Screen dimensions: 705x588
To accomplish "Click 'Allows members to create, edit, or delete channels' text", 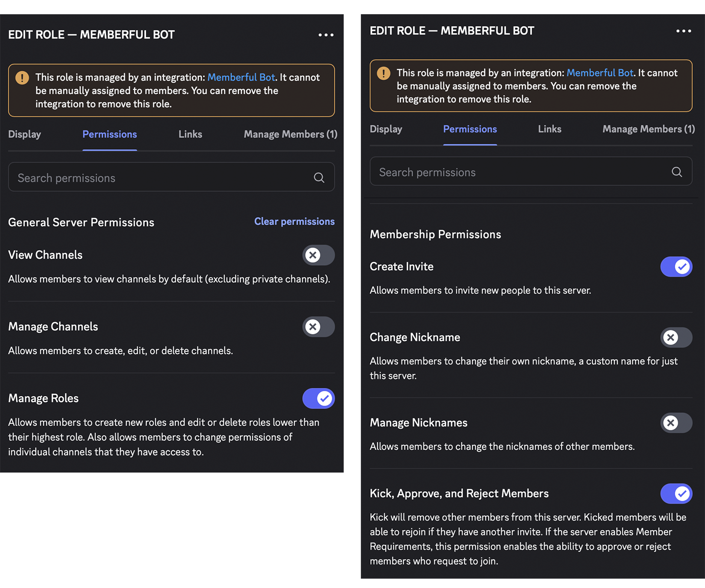I will coord(120,351).
